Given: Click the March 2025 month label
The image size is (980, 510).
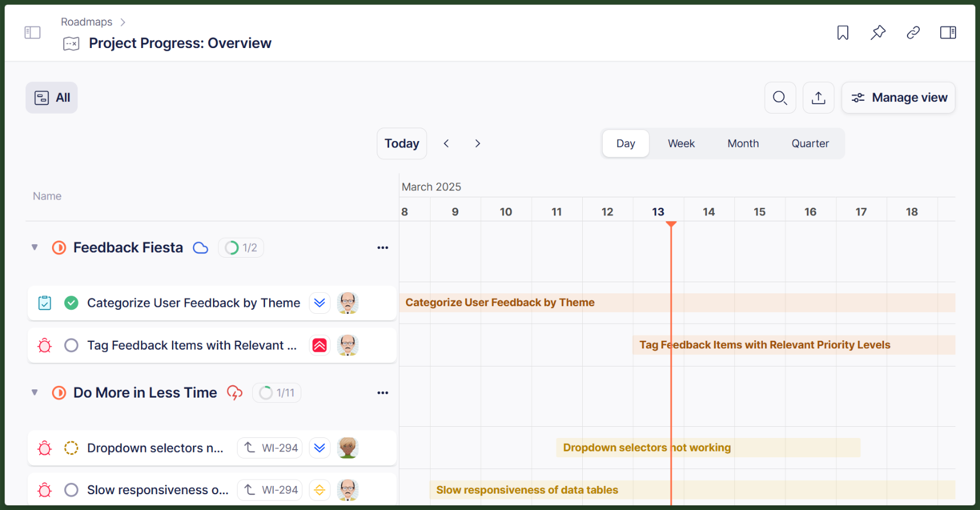Looking at the screenshot, I should click(x=431, y=187).
